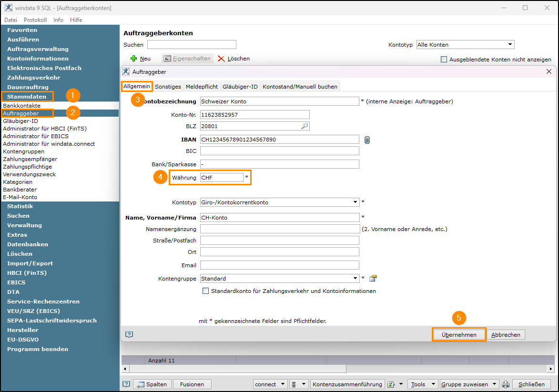Click into the Währung field

222,178
